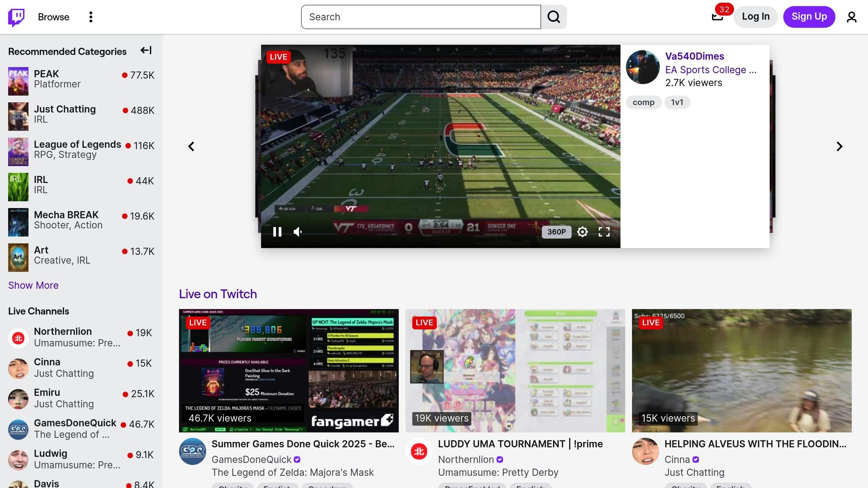
Task: Open Ludwig's avatar in Live Channels
Action: (18, 460)
